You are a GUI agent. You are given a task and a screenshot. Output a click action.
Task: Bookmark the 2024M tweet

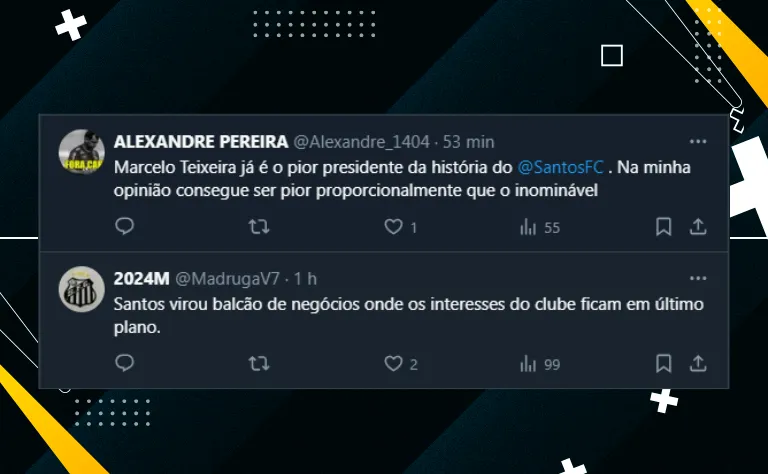[664, 364]
